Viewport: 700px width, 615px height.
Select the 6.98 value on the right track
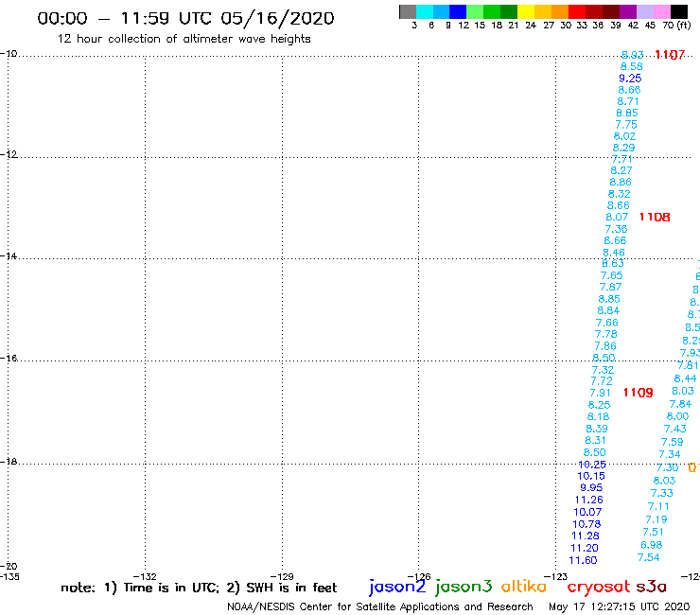(652, 545)
